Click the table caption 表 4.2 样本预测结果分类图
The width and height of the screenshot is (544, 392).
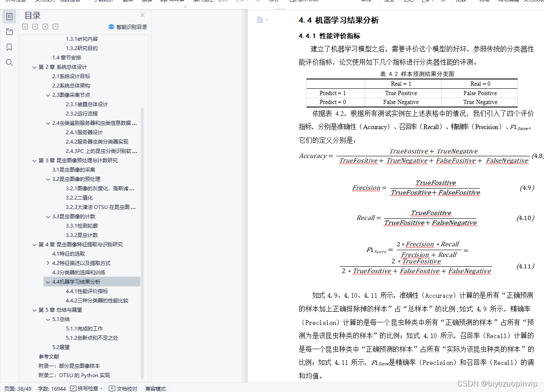click(417, 74)
